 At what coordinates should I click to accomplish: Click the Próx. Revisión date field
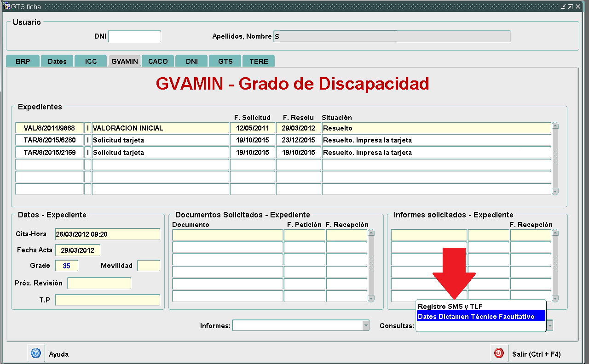tap(99, 284)
